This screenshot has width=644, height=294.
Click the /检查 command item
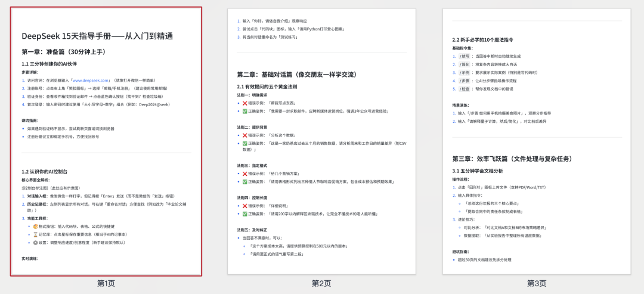482,89
